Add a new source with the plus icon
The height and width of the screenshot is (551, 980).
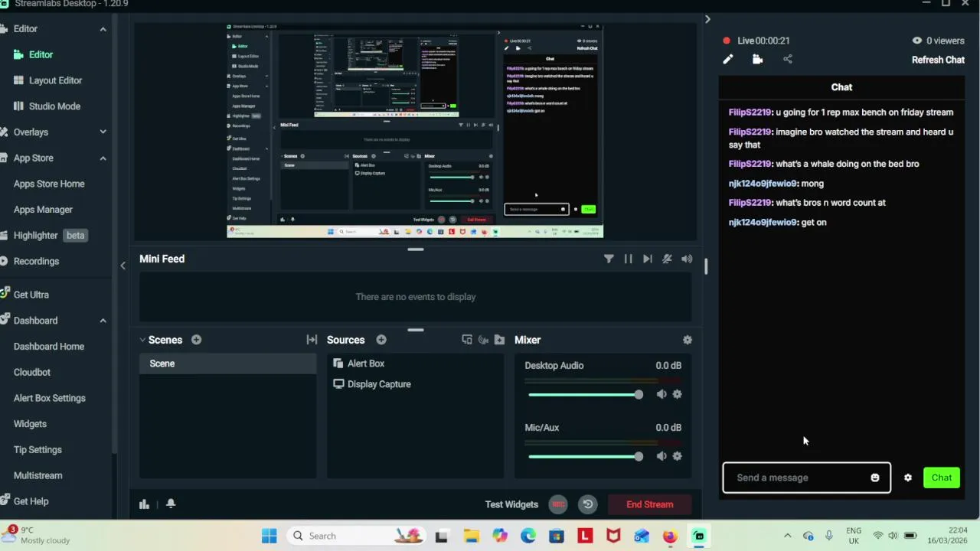(x=381, y=340)
